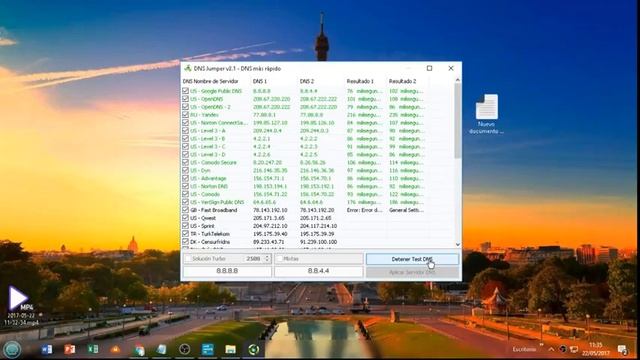This screenshot has height=360, width=640.
Task: Sort by Resultado 2 column header
Action: 402,81
